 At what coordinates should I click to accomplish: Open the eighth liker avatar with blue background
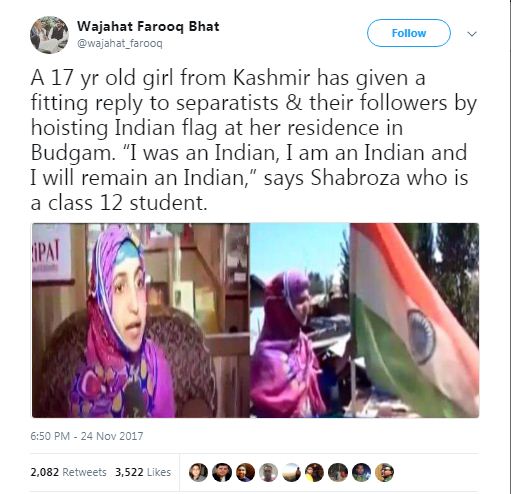tap(361, 472)
